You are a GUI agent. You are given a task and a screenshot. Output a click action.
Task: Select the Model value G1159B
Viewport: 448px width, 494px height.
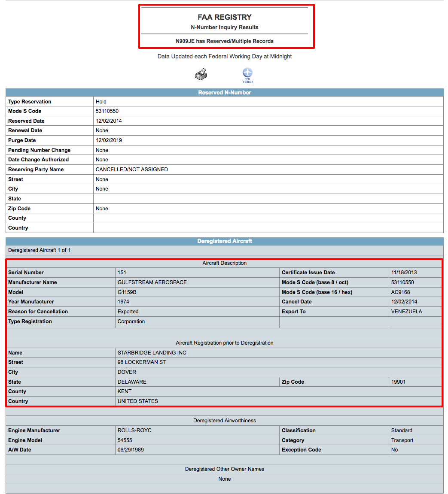click(127, 292)
